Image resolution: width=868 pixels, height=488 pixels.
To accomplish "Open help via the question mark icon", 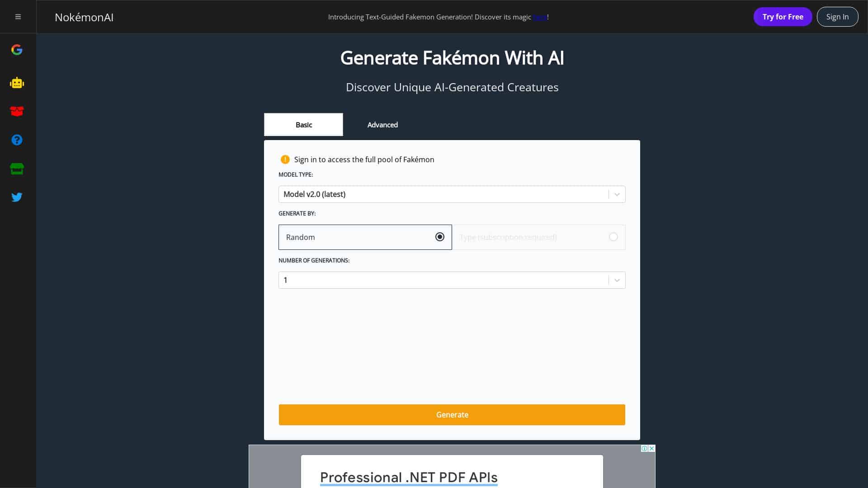I will pyautogui.click(x=17, y=140).
